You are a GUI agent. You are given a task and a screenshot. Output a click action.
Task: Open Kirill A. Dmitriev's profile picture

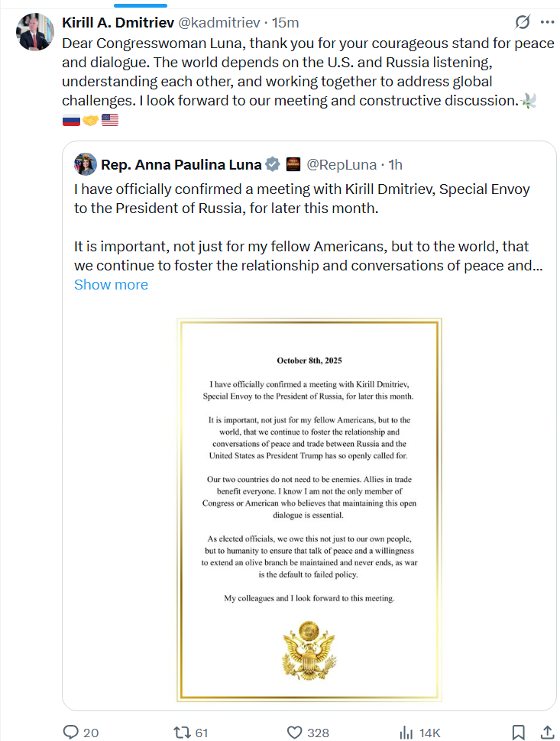34,31
